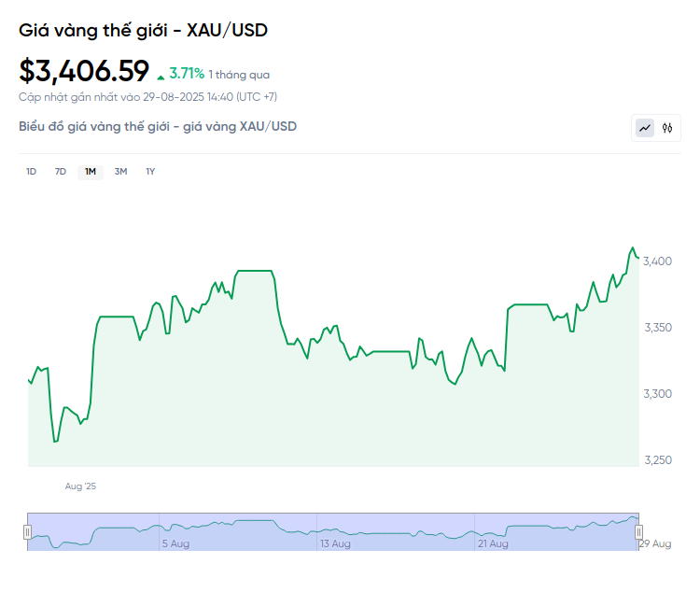
Task: Select the active 1M range tab
Action: (91, 171)
